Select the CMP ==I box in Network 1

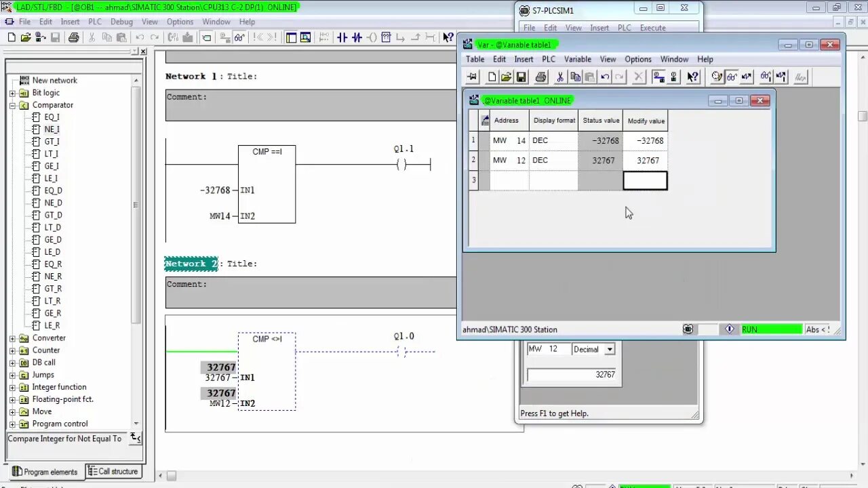point(267,184)
